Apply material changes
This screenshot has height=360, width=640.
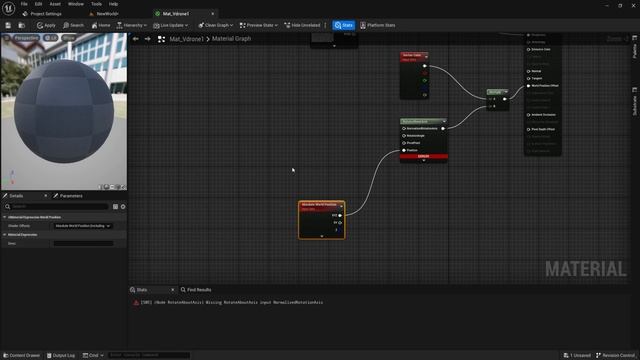point(46,25)
